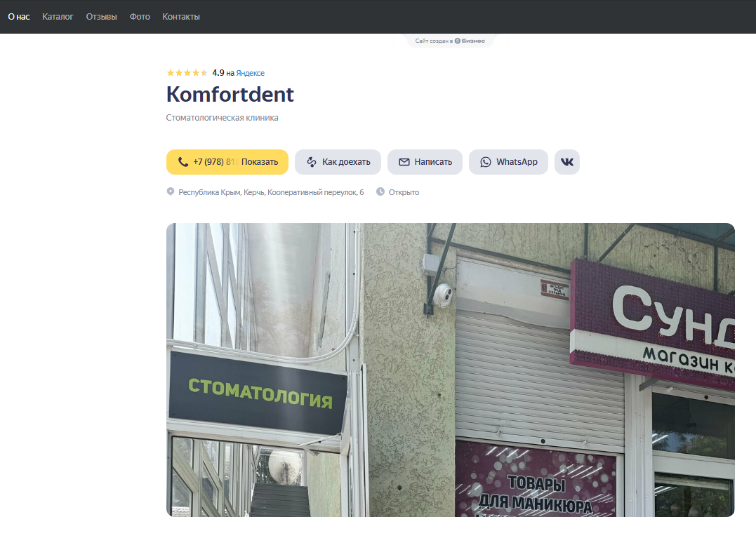Image resolution: width=756 pixels, height=538 pixels.
Task: Click the map pin icon before address
Action: [x=170, y=191]
